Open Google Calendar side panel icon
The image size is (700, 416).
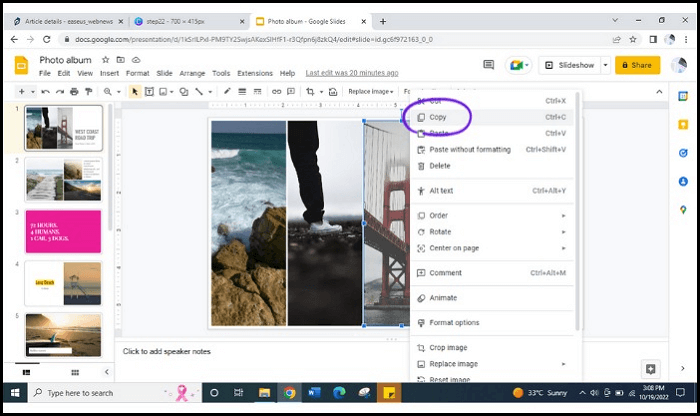tap(681, 97)
